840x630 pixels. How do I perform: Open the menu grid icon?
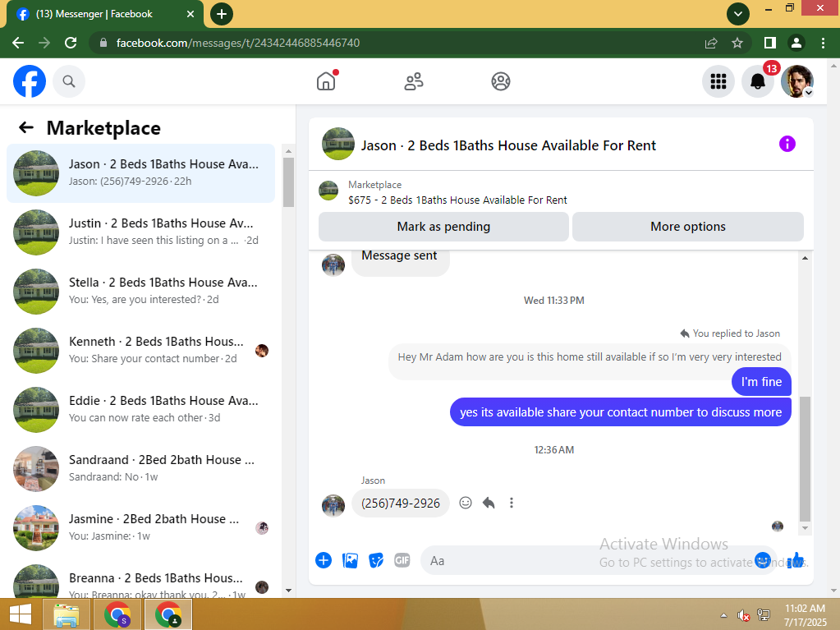(x=718, y=81)
